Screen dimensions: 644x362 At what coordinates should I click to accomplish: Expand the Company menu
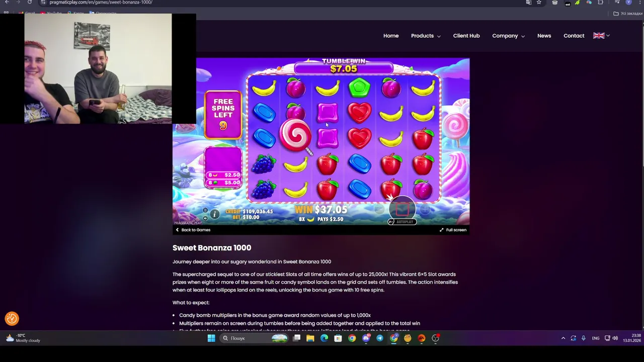(x=508, y=36)
